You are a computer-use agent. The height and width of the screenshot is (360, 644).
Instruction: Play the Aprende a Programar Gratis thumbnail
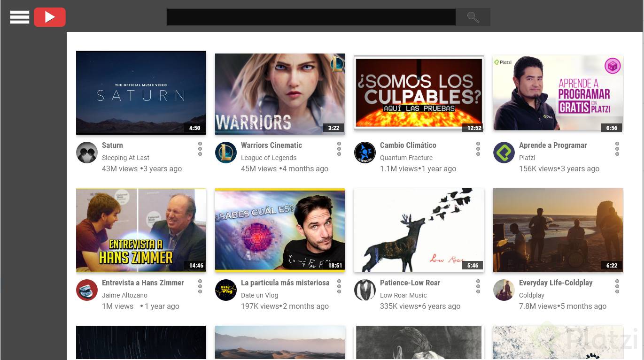pos(558,93)
